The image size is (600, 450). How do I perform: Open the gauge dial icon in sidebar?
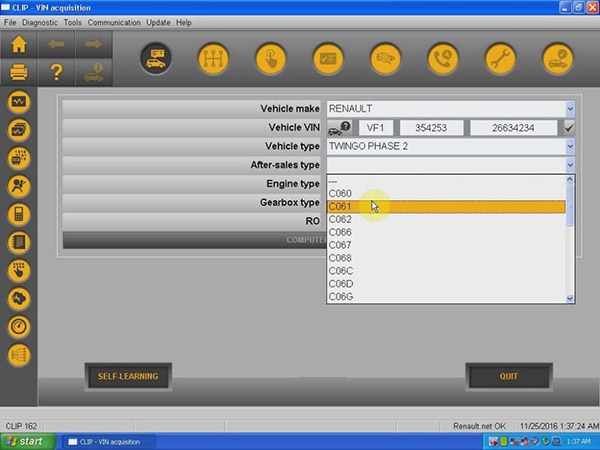[19, 327]
